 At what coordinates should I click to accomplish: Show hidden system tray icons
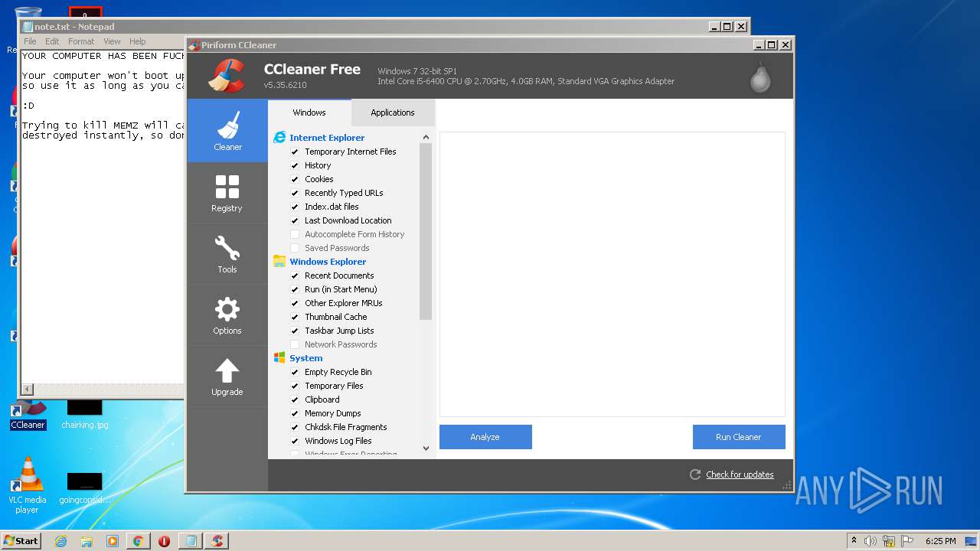coord(854,541)
